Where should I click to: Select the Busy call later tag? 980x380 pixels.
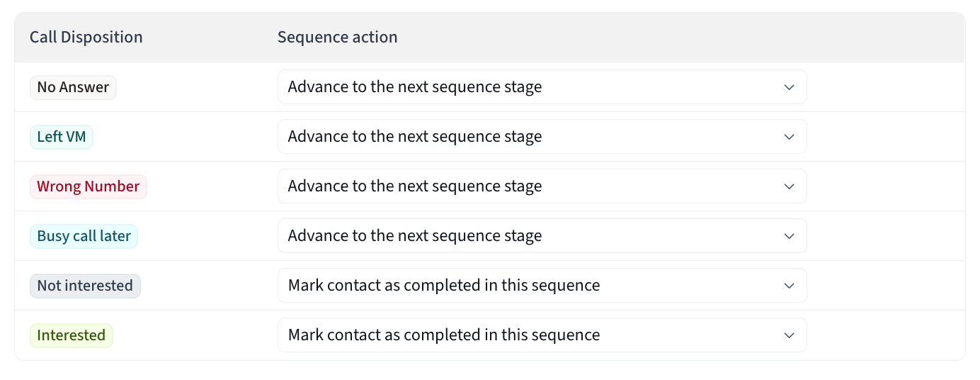pyautogui.click(x=84, y=236)
